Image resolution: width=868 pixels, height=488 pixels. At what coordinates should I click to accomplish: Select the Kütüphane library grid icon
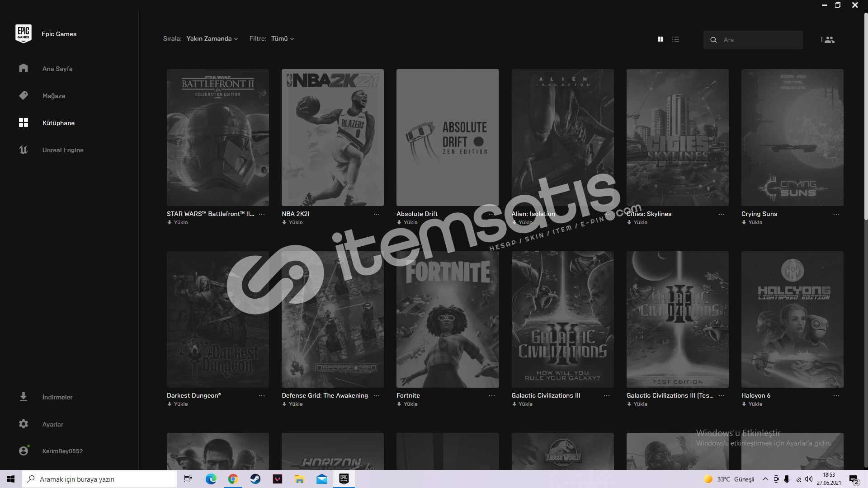coord(24,122)
